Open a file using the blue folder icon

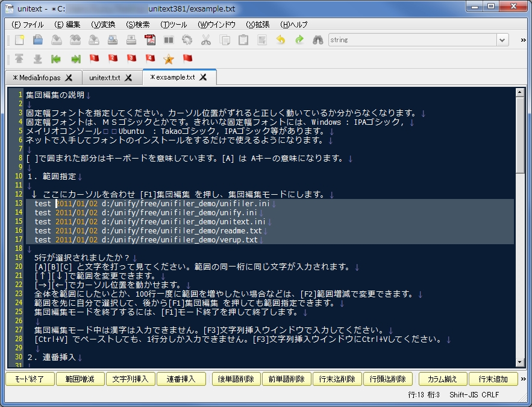[x=37, y=40]
